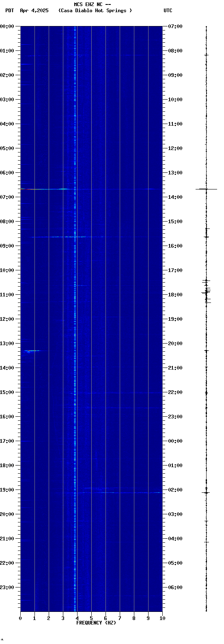This screenshot has width=224, height=644.
Task: Click the 7 Hz frequency axis tick label
Action: pyautogui.click(x=120, y=618)
